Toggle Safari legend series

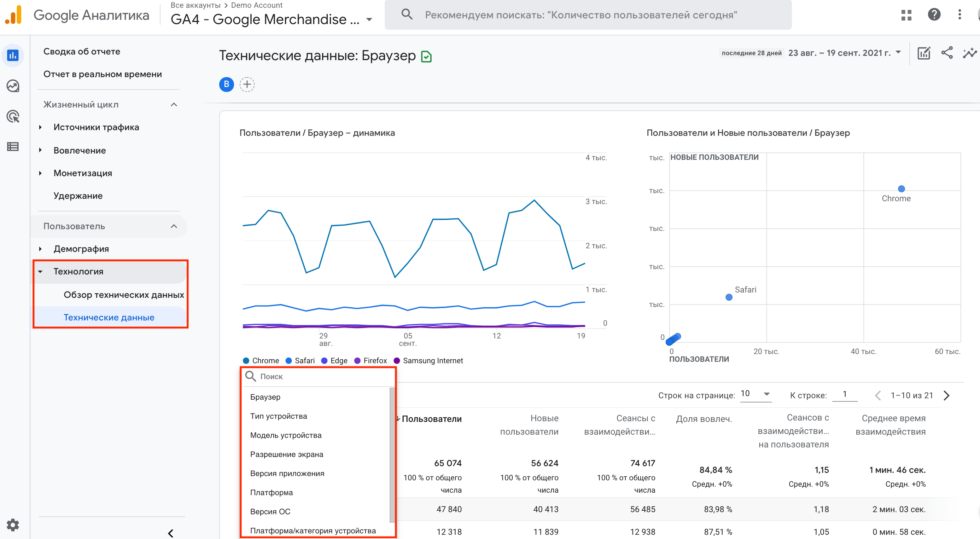(x=300, y=360)
